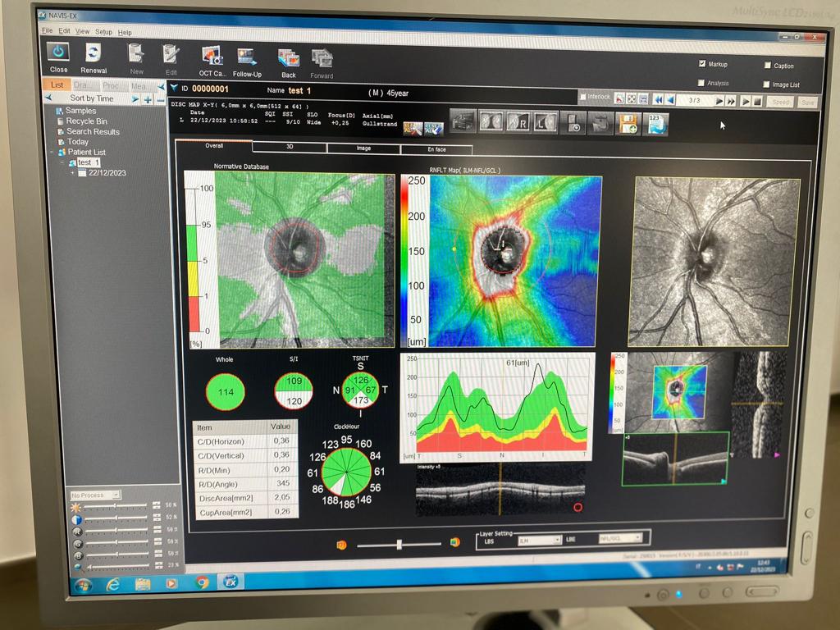Collapse side panel using arrow after Mea tab
The width and height of the screenshot is (840, 630).
161,86
